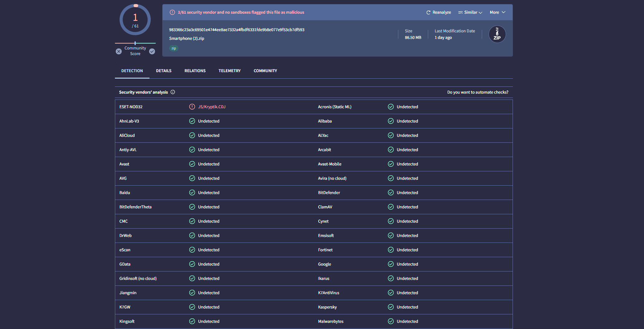Viewport: 644px width, 329px height.
Task: Click the Acronis (Static ML) undetected check icon
Action: click(x=391, y=107)
